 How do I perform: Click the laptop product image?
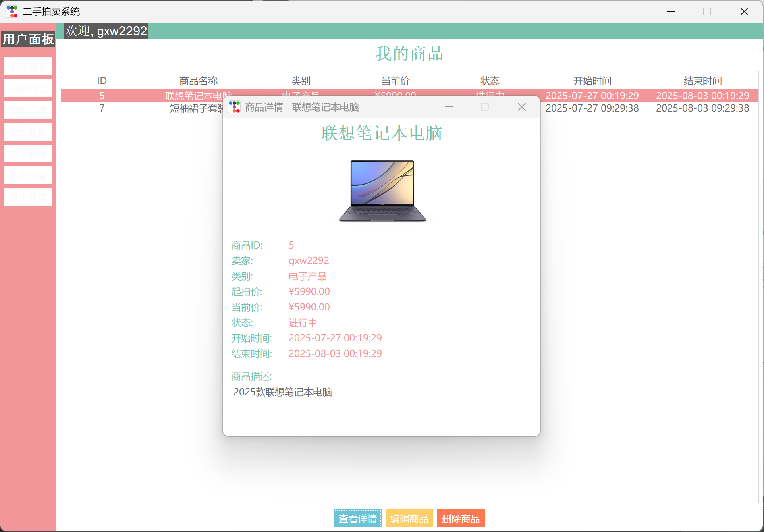[382, 191]
